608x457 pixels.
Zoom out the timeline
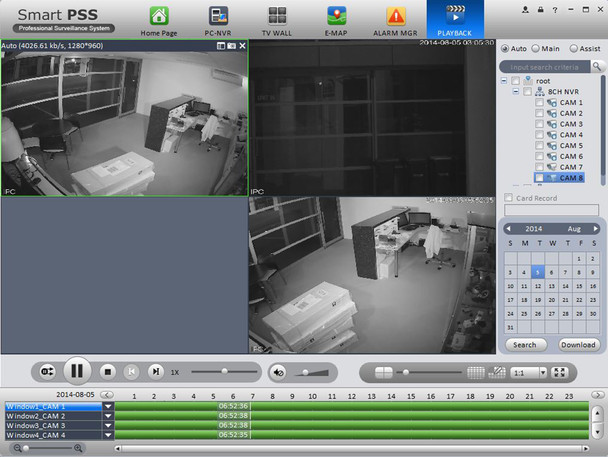17,448
